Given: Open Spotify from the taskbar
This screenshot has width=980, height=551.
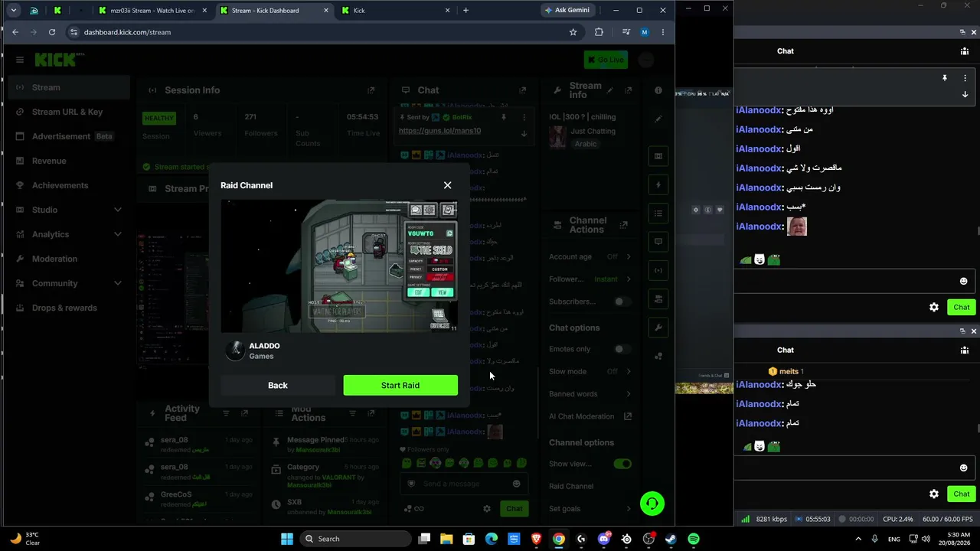Looking at the screenshot, I should pyautogui.click(x=694, y=539).
